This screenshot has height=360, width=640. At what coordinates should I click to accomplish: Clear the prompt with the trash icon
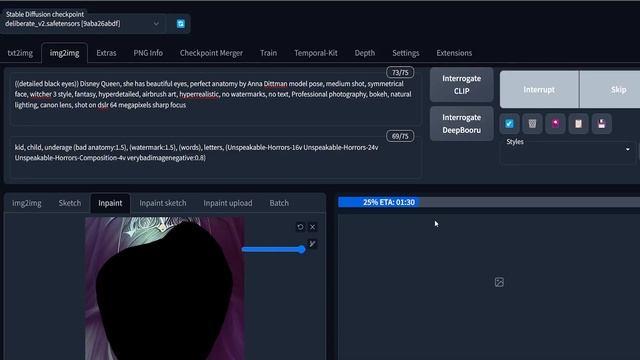[532, 124]
